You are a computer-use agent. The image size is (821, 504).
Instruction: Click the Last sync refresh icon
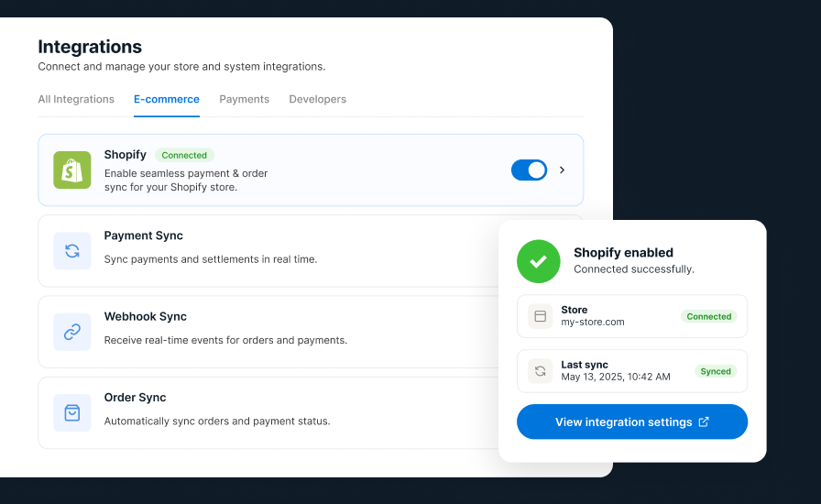541,371
